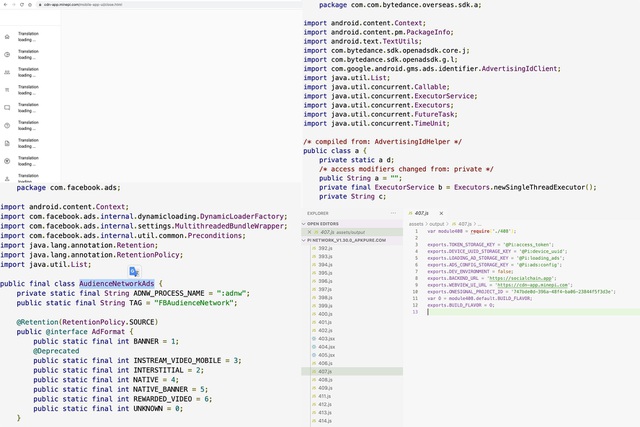Click the document icon in the web sidebar

point(7,143)
